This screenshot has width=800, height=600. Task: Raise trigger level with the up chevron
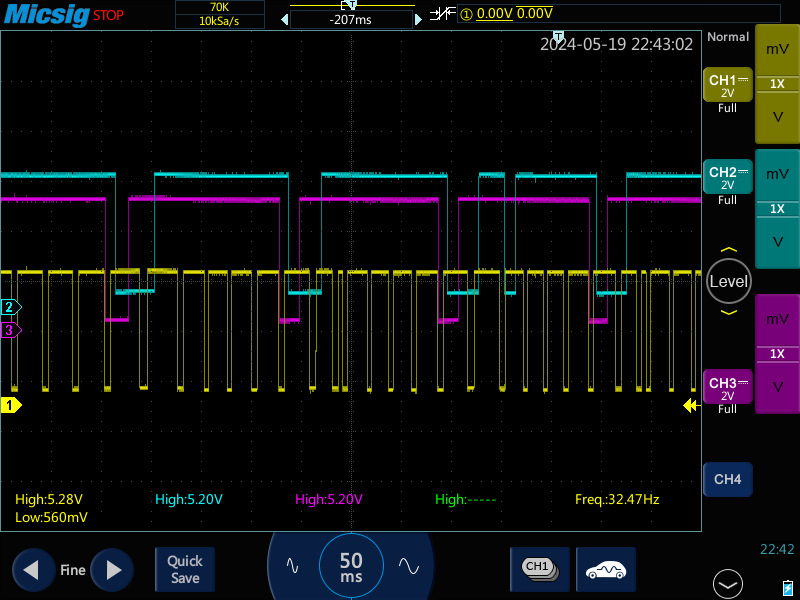(728, 250)
